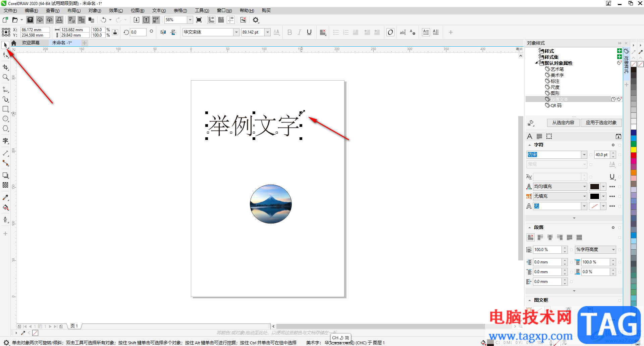Click the X position field 86.172 mm

[x=35, y=30]
